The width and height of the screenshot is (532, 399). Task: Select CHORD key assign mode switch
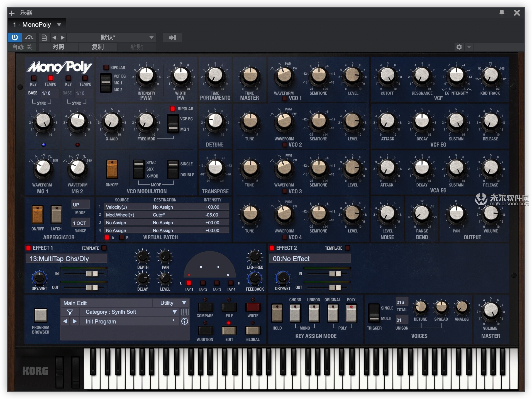tap(295, 313)
